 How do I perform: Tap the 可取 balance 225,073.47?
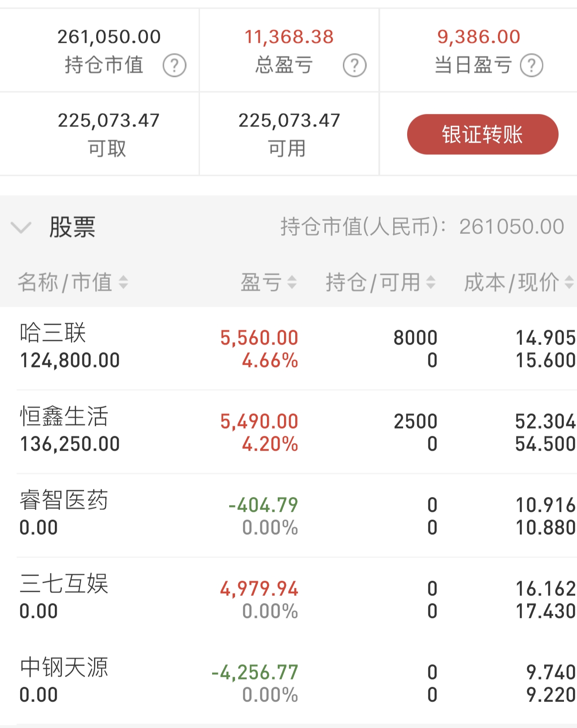(108, 121)
